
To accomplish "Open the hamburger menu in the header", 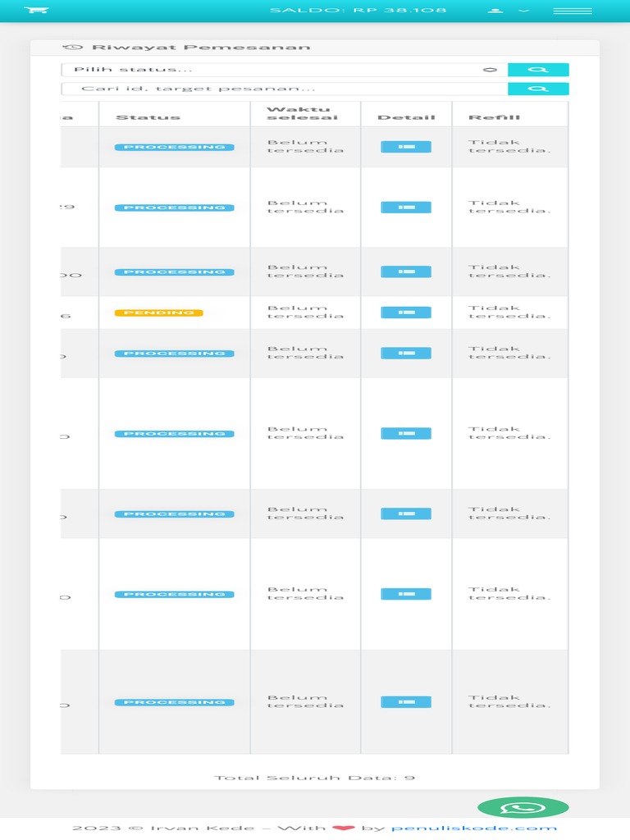I will point(573,11).
